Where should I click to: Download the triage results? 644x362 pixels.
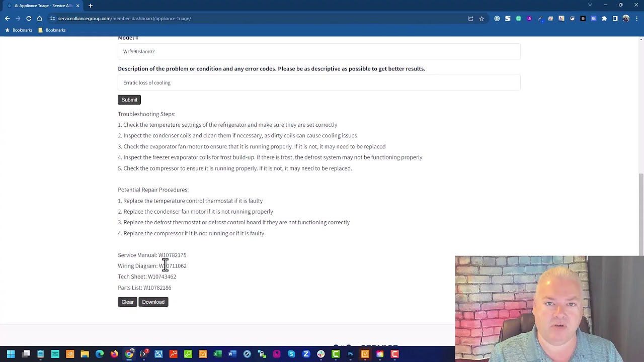(x=153, y=302)
